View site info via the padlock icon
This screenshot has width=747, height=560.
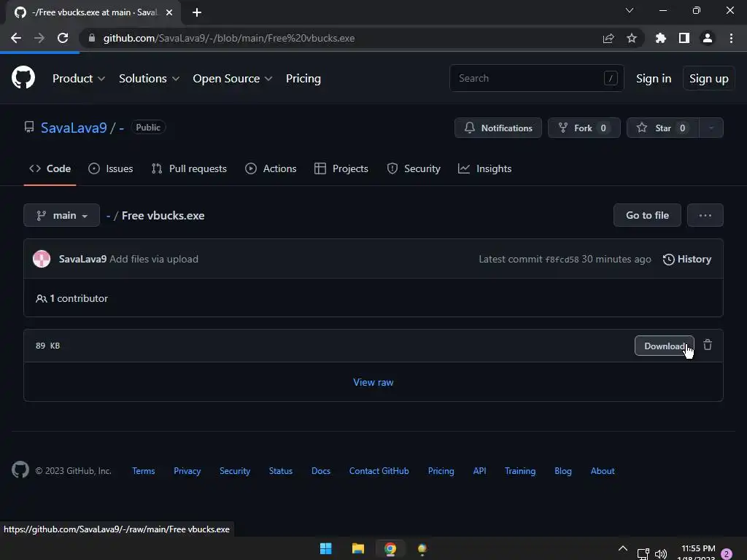pos(92,38)
